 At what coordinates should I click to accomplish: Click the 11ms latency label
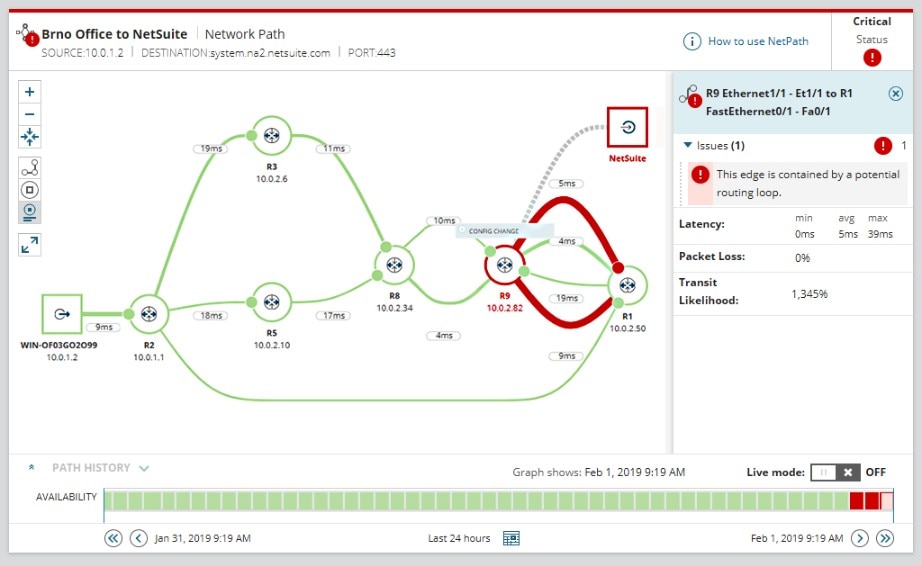(x=333, y=149)
